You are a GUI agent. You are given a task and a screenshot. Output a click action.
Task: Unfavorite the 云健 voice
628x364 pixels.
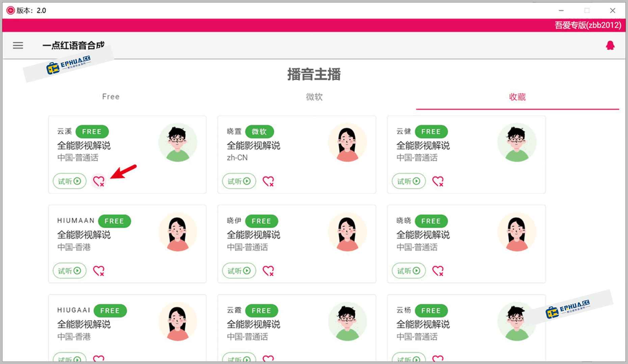pyautogui.click(x=438, y=181)
